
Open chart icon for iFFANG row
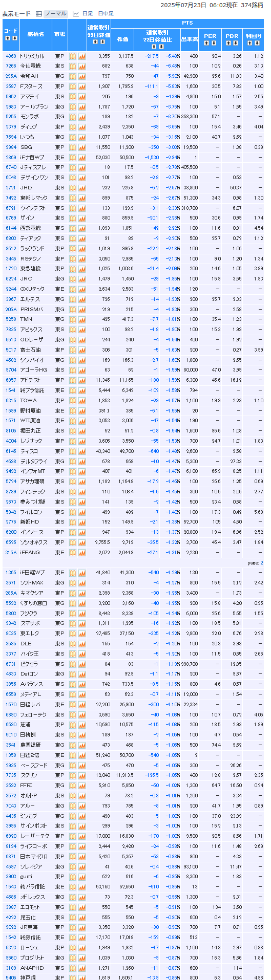pyautogui.click(x=82, y=552)
